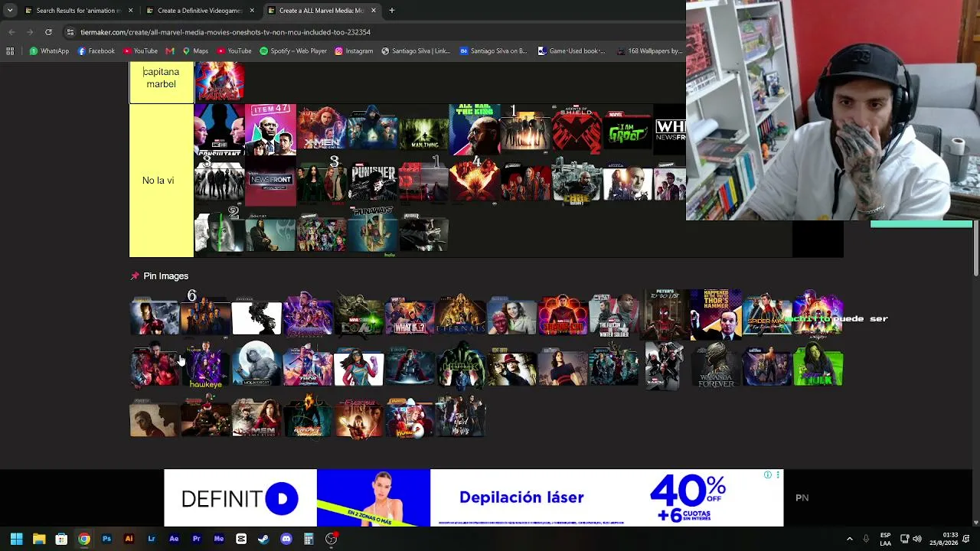The height and width of the screenshot is (551, 980).
Task: Select the Elektra poster thumbnail
Action: point(358,417)
